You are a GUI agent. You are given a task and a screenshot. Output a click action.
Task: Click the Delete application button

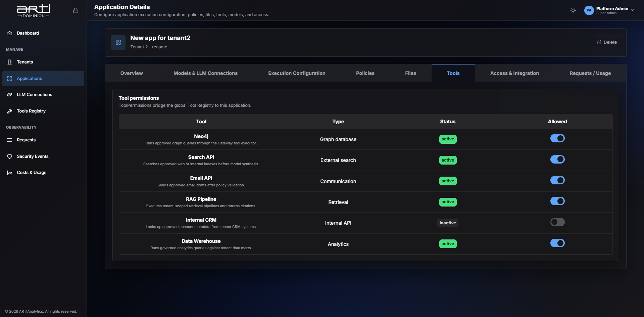coord(607,42)
